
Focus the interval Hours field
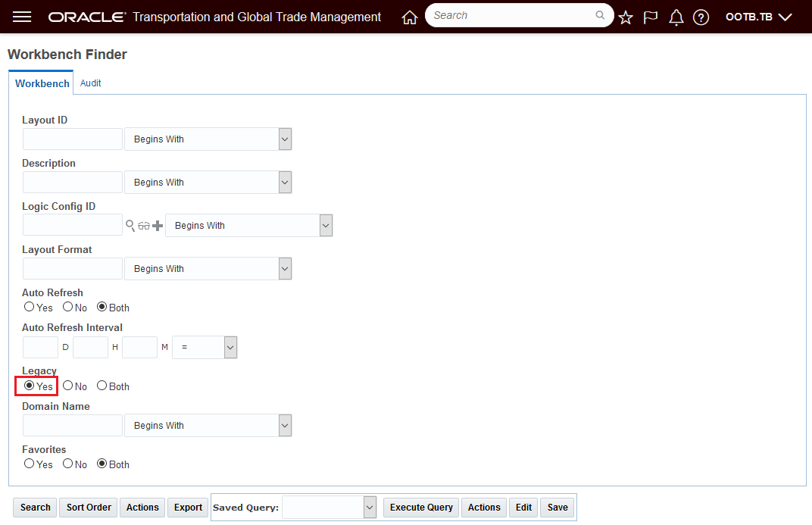pos(90,347)
